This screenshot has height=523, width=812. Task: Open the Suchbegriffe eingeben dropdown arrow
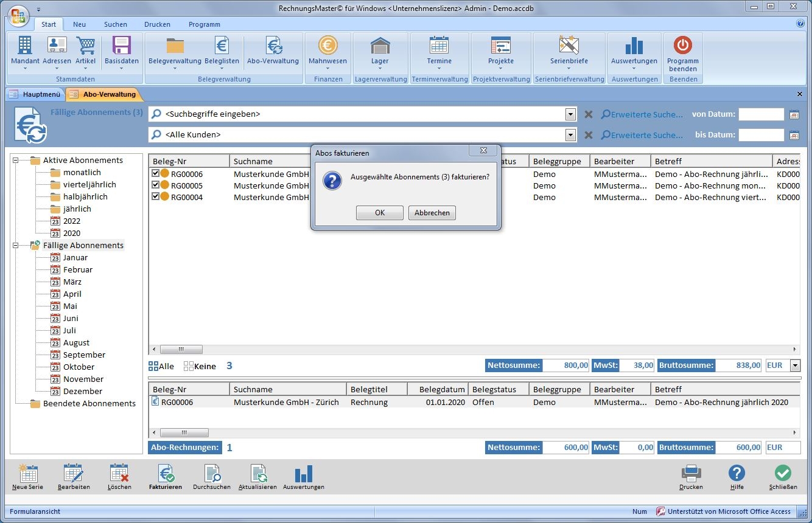click(570, 114)
